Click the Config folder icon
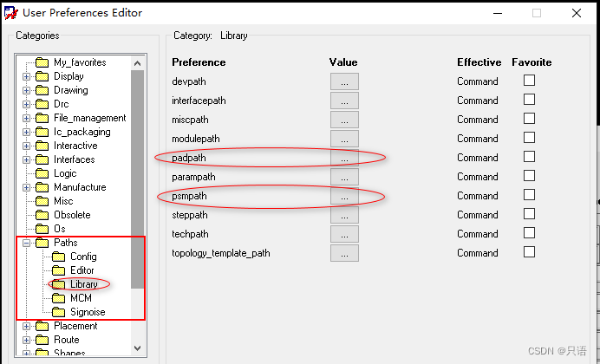Image resolution: width=600 pixels, height=364 pixels. (59, 257)
